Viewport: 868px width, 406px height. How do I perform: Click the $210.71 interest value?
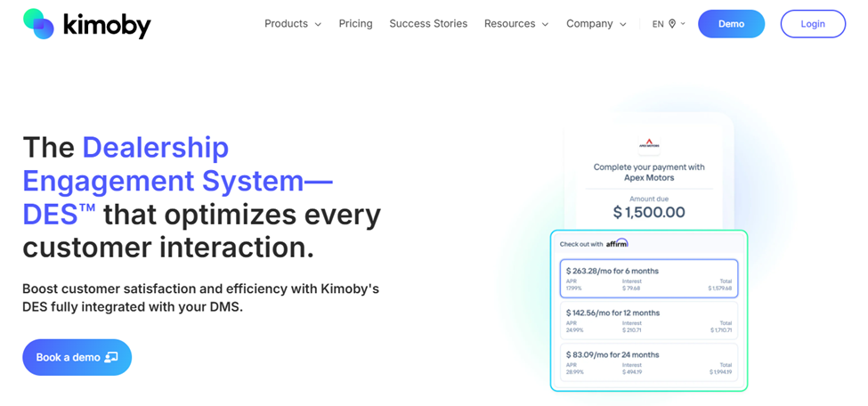pyautogui.click(x=631, y=330)
